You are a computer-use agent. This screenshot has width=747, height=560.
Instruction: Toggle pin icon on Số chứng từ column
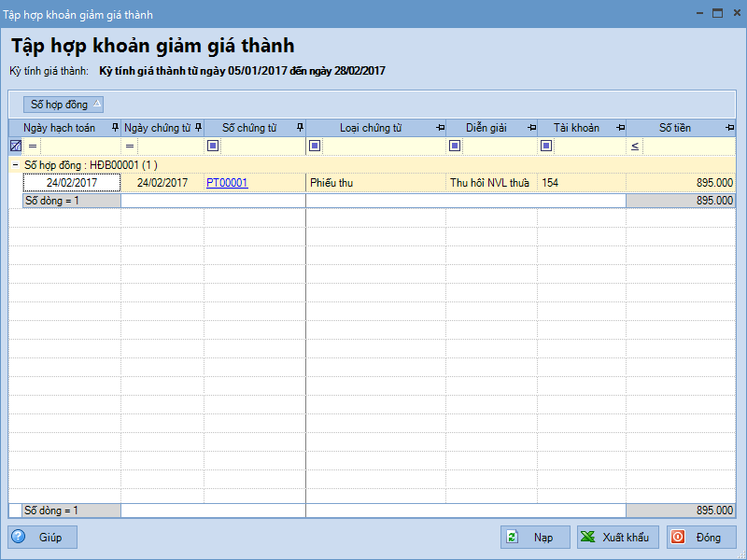click(x=300, y=128)
